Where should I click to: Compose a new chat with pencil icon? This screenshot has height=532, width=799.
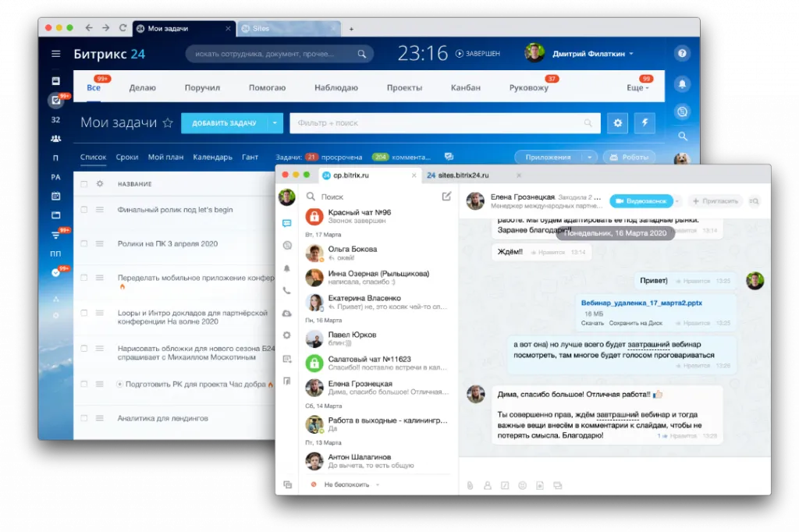click(446, 197)
